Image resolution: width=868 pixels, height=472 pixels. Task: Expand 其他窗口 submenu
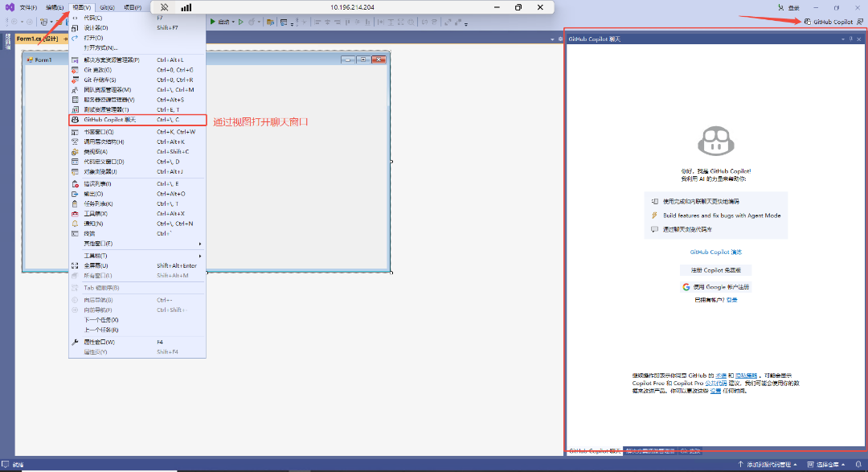coord(98,244)
